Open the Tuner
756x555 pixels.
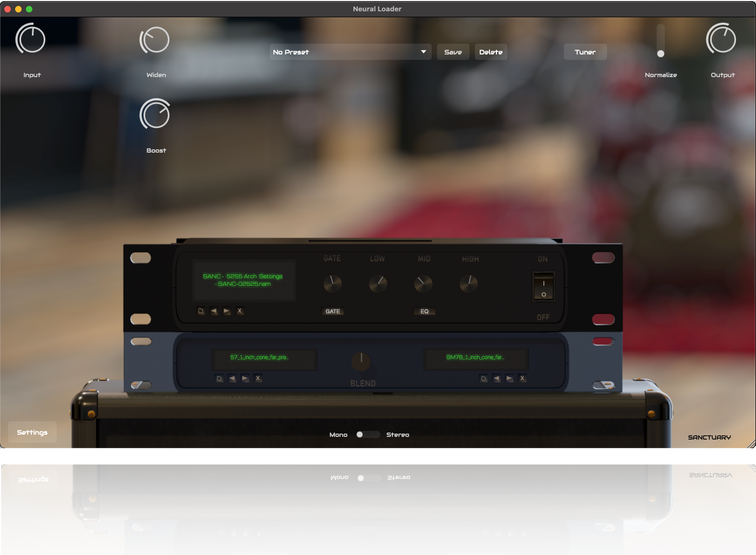[585, 52]
